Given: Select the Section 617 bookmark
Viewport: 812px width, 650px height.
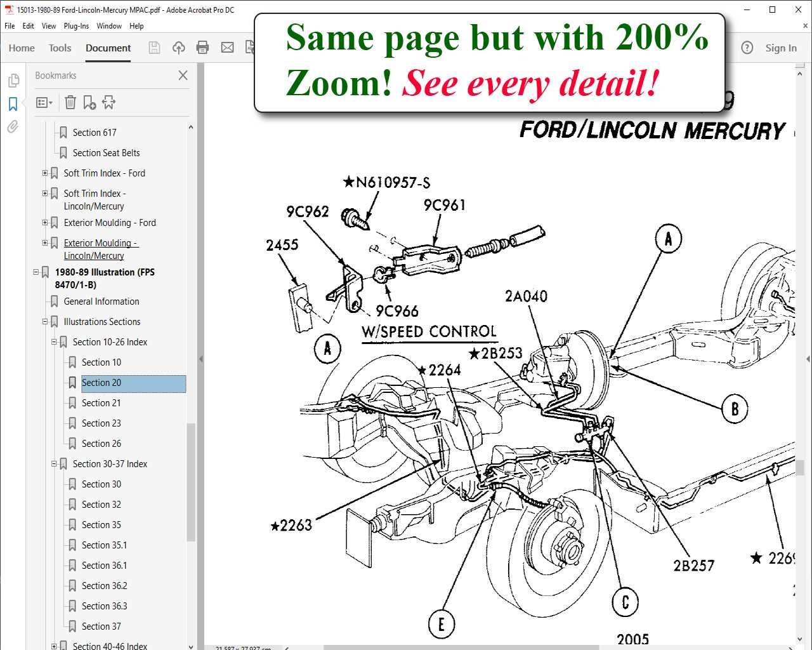Looking at the screenshot, I should click(x=95, y=132).
